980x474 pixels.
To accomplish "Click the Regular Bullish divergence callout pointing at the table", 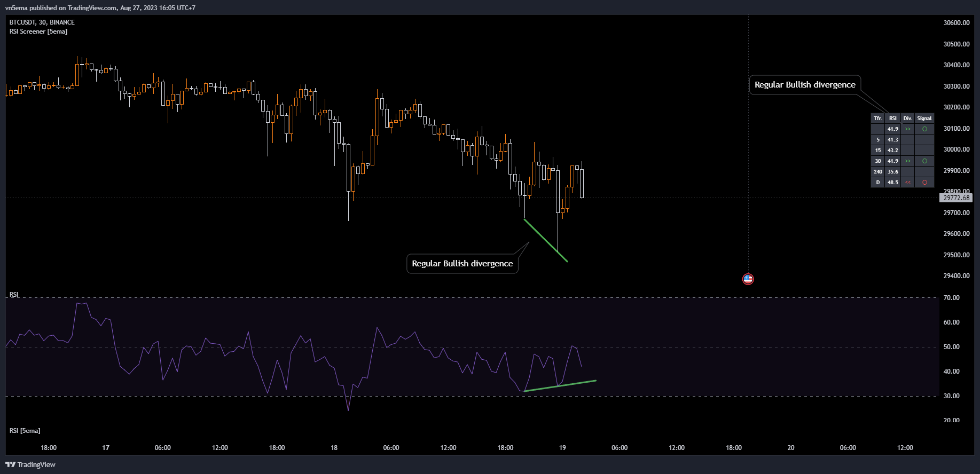I will (x=805, y=85).
